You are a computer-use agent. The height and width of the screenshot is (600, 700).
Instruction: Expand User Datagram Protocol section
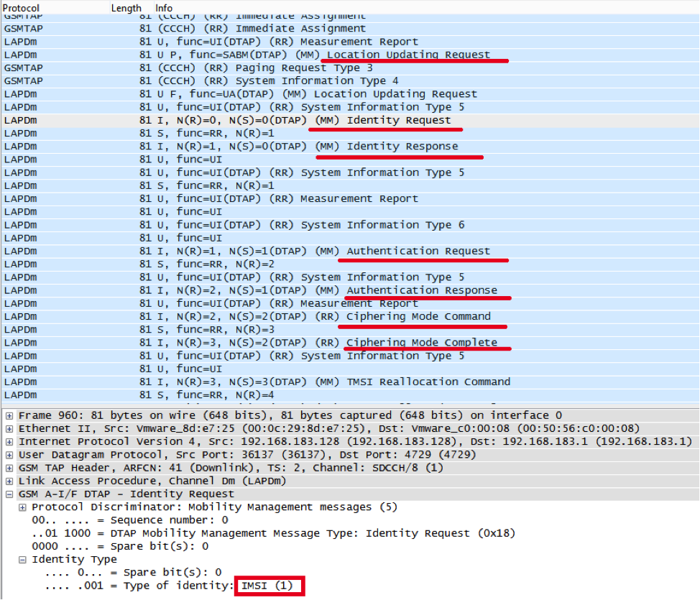pos(9,455)
